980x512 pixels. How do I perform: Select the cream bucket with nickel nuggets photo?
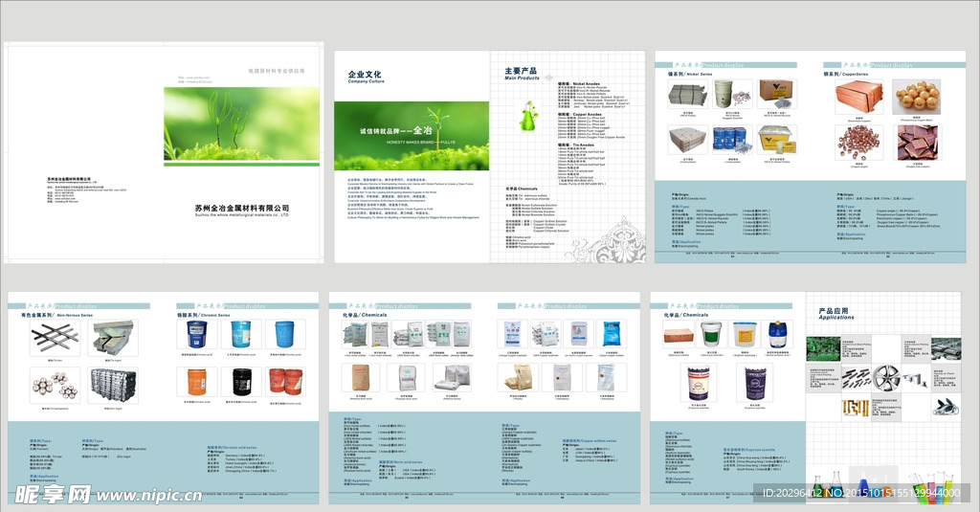tap(732, 95)
